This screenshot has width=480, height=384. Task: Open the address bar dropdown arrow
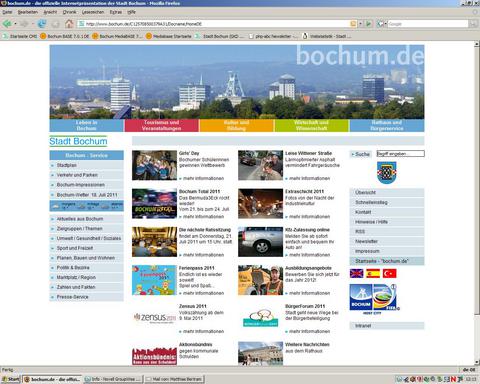pyautogui.click(x=360, y=24)
